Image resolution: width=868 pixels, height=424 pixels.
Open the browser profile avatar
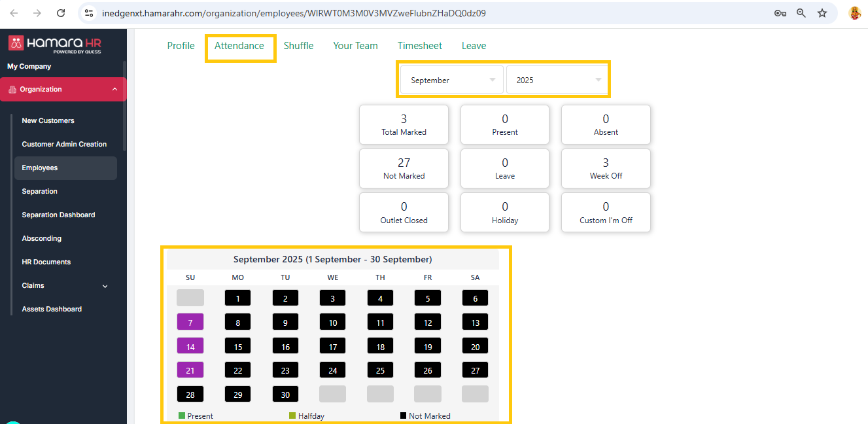(x=855, y=13)
